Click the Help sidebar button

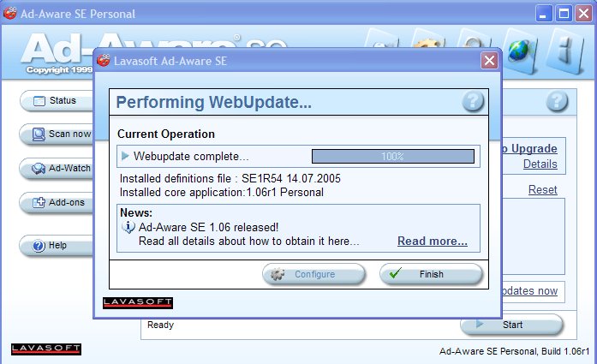point(57,246)
